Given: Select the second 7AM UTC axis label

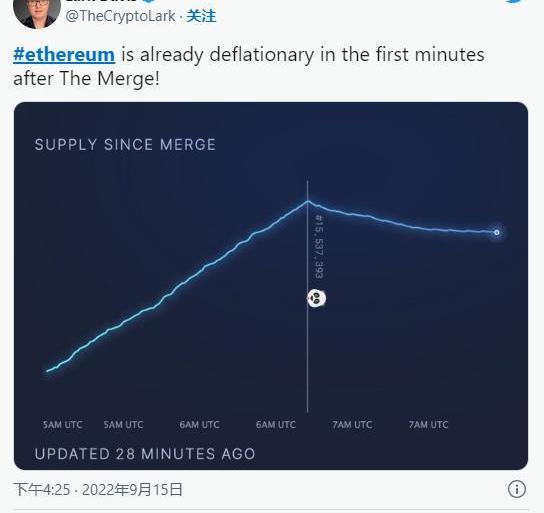Looking at the screenshot, I should (x=428, y=425).
